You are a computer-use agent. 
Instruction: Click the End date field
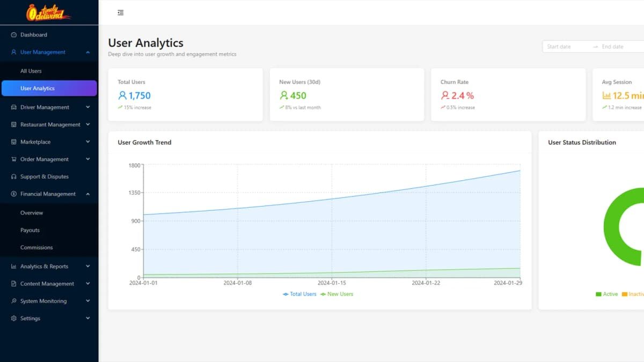(621, 47)
